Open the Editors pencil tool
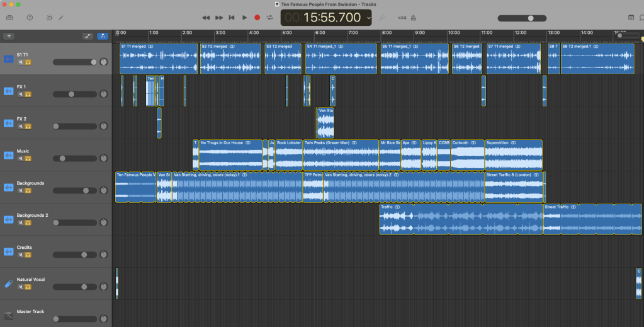The height and width of the screenshot is (327, 644). tap(61, 18)
